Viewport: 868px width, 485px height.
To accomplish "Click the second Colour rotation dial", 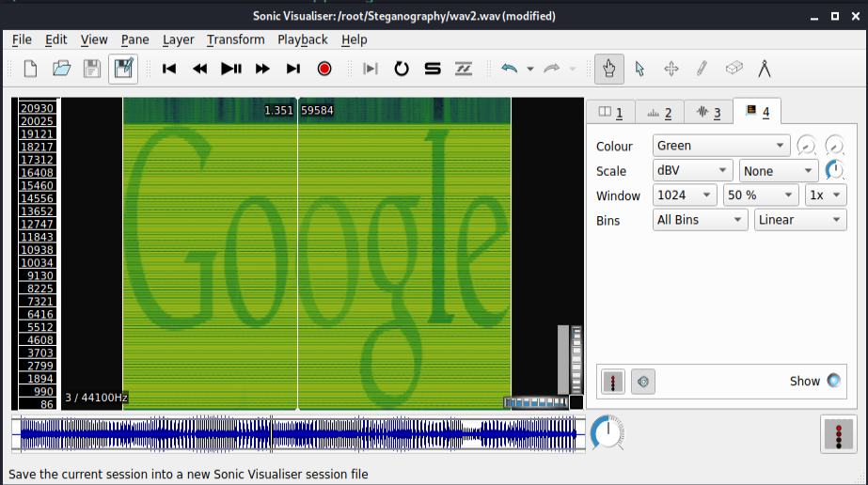I will click(835, 146).
